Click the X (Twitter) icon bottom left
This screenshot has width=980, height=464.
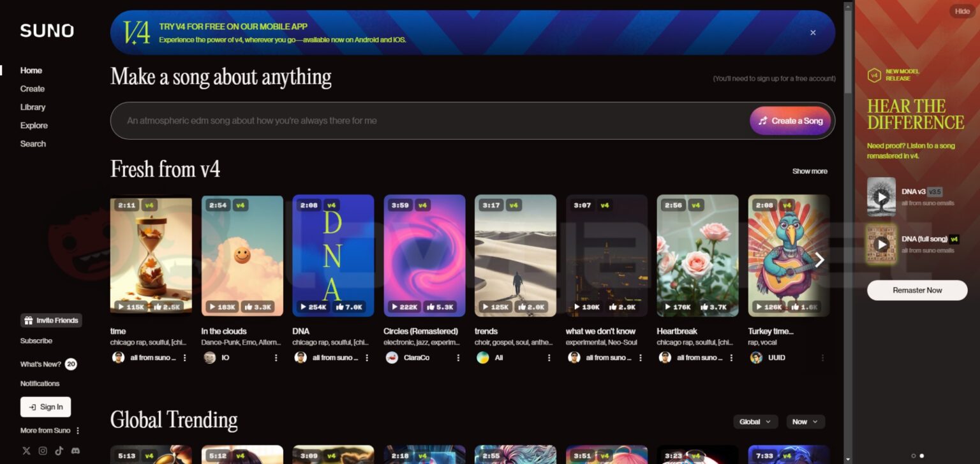click(26, 451)
